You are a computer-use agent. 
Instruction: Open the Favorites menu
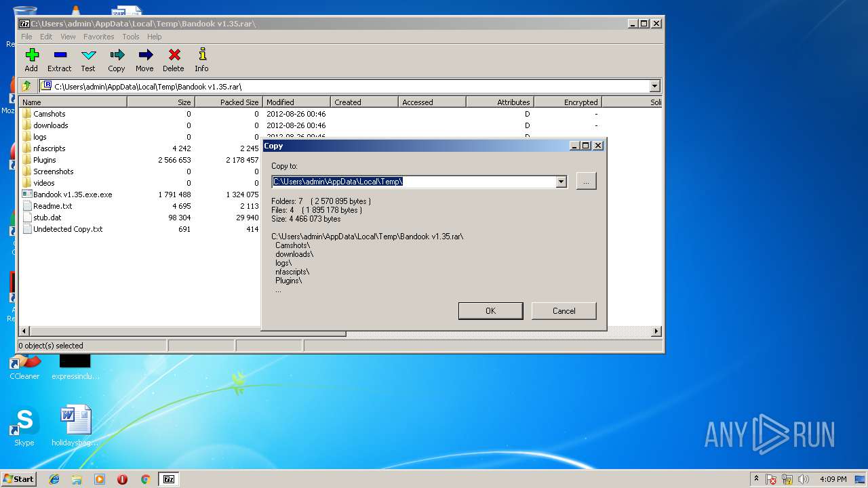(x=99, y=37)
